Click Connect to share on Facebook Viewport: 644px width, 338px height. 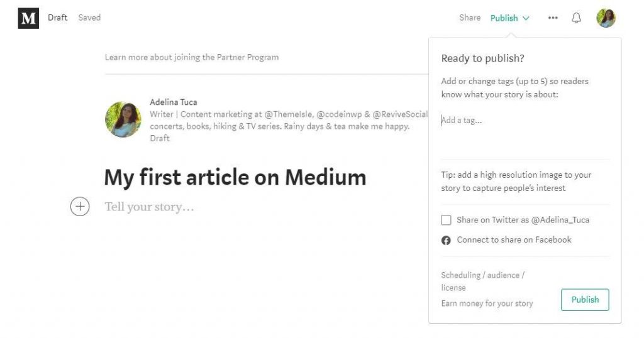pos(514,240)
